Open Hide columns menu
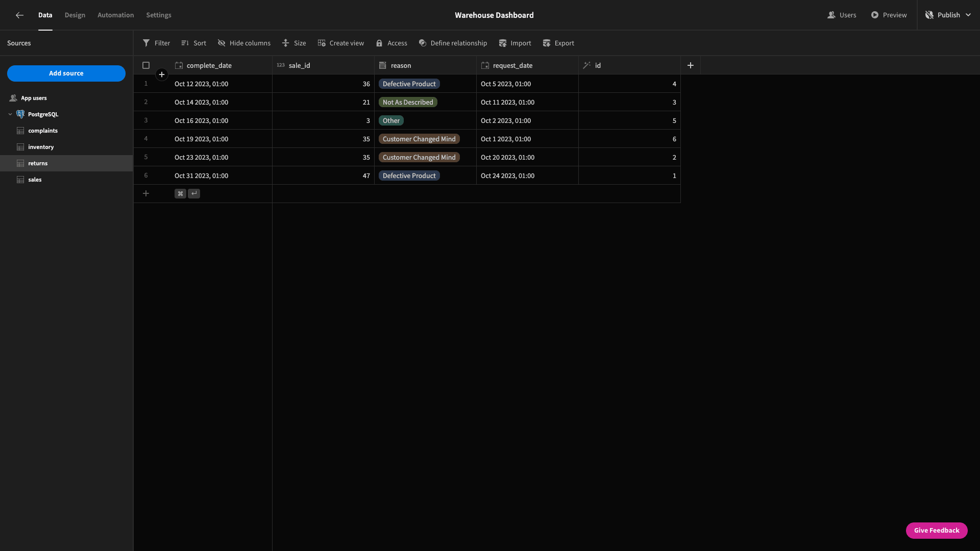This screenshot has width=980, height=551. click(244, 43)
